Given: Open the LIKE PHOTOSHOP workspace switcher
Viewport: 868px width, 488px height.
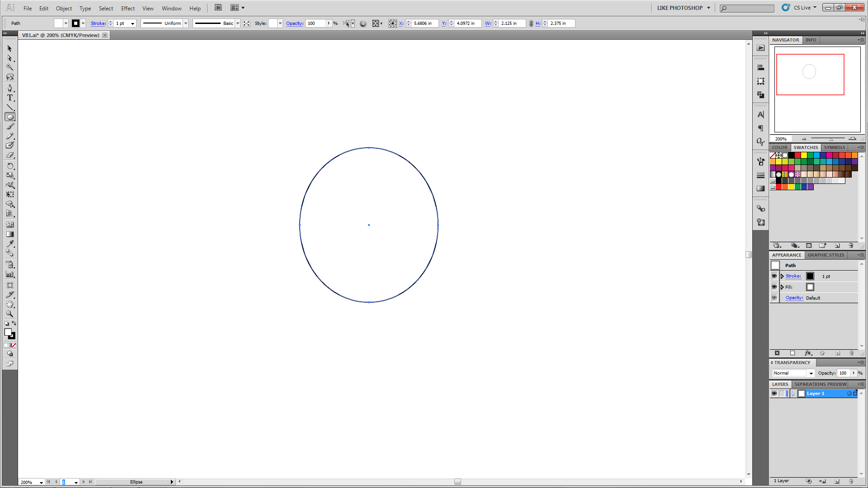Looking at the screenshot, I should coord(683,8).
